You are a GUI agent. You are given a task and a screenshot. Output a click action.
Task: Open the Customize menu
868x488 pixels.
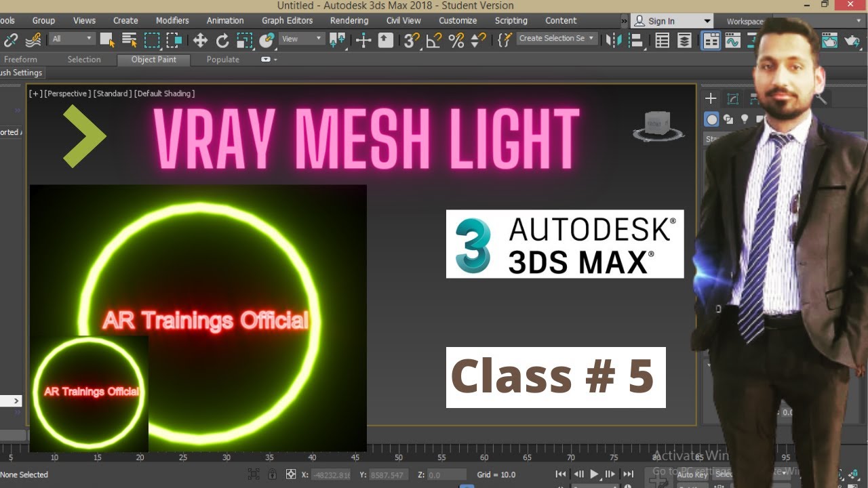click(458, 20)
